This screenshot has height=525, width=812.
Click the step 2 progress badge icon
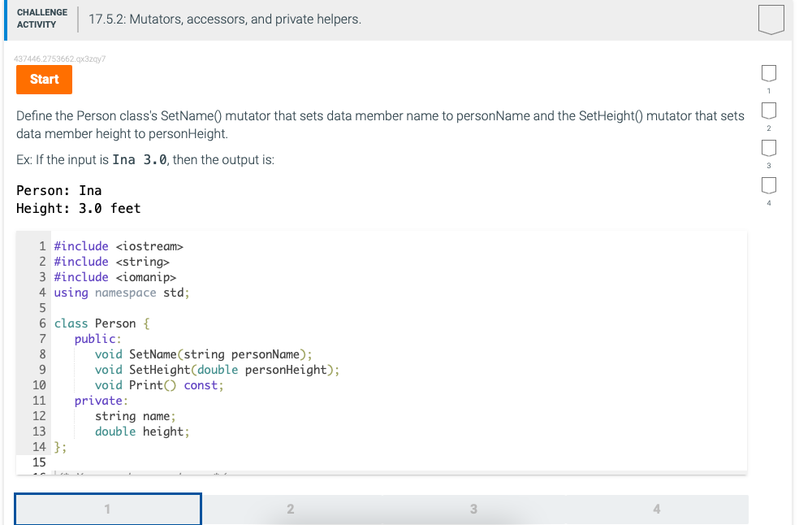click(768, 111)
